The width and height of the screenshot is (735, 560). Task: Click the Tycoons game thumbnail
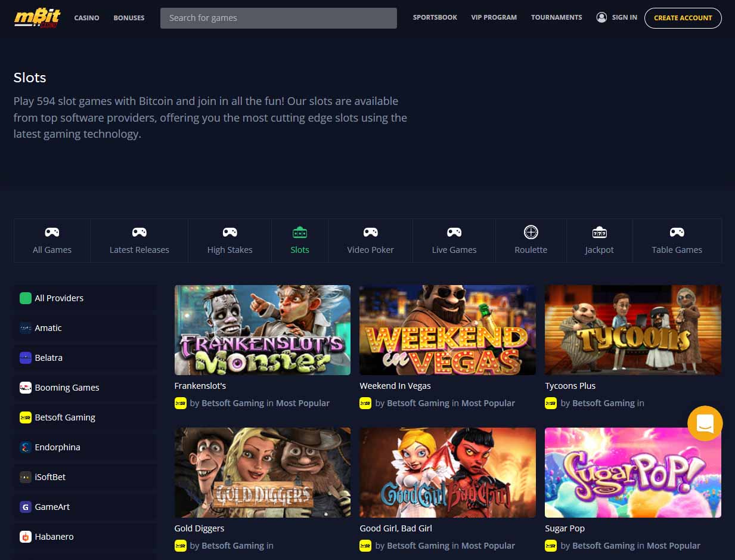(x=633, y=330)
